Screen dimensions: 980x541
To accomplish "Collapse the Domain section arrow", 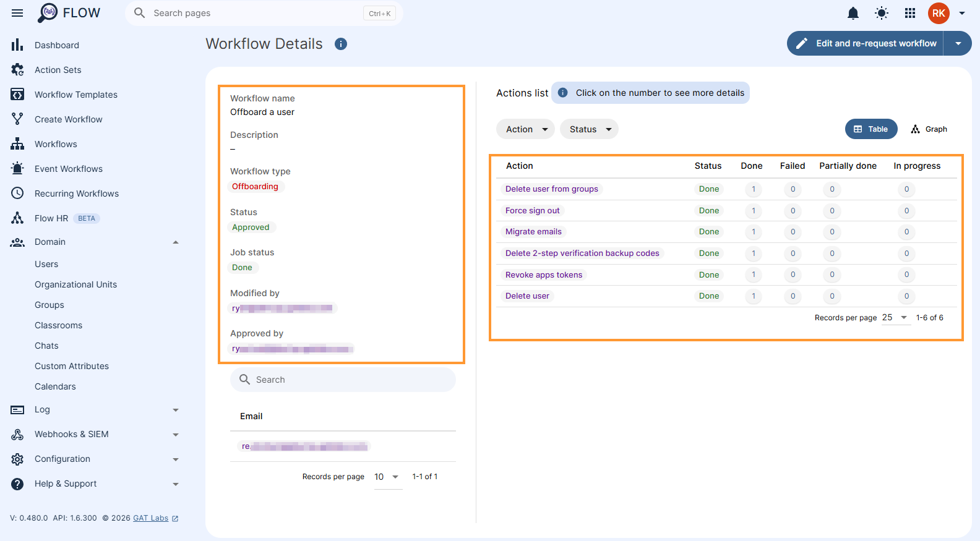I will point(176,242).
